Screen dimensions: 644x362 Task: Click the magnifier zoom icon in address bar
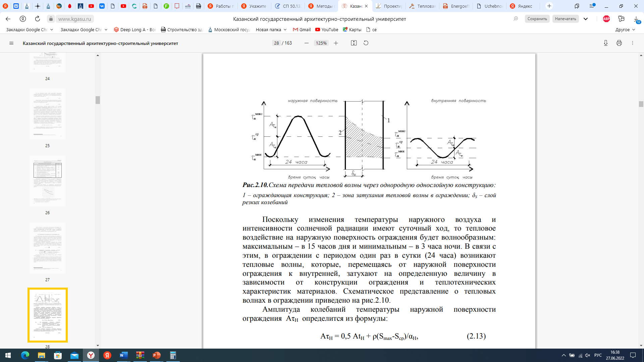pos(516,19)
